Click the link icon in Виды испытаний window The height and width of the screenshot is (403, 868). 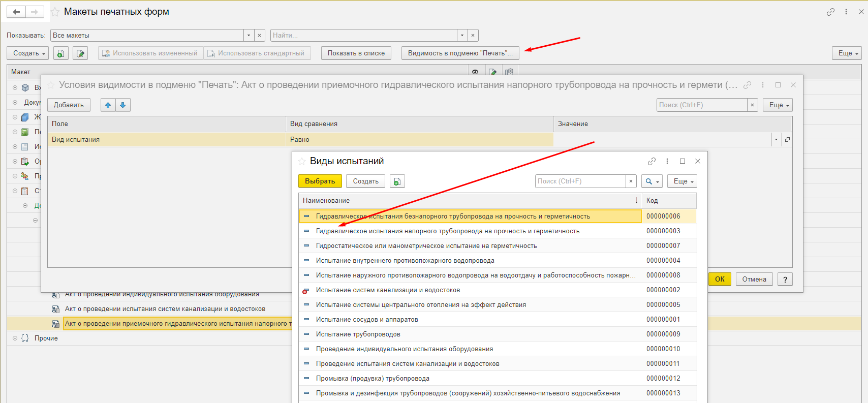652,161
